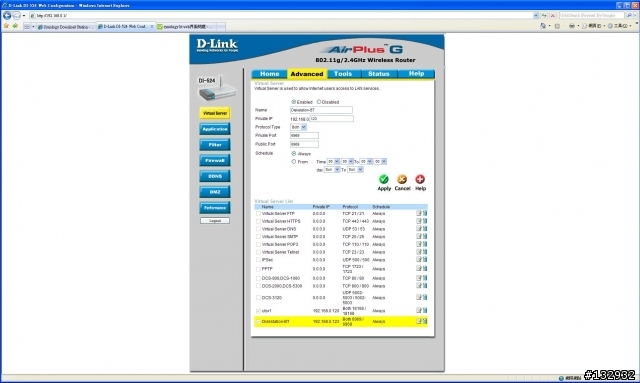Delete the PPTP entry
Image resolution: width=640 pixels, height=383 pixels.
[424, 269]
